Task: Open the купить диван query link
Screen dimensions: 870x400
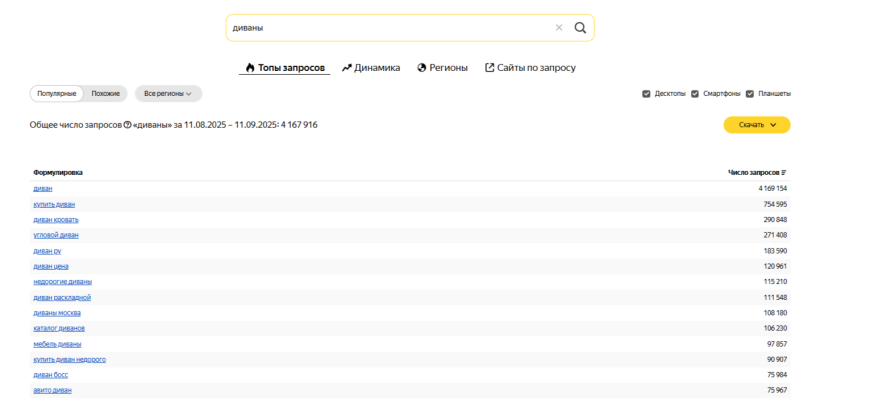Action: (54, 204)
